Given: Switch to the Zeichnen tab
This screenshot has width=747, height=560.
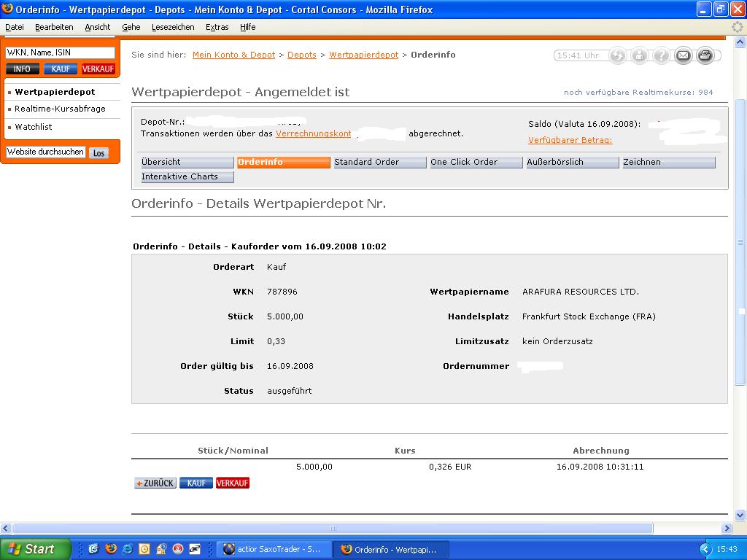Looking at the screenshot, I should pyautogui.click(x=669, y=162).
